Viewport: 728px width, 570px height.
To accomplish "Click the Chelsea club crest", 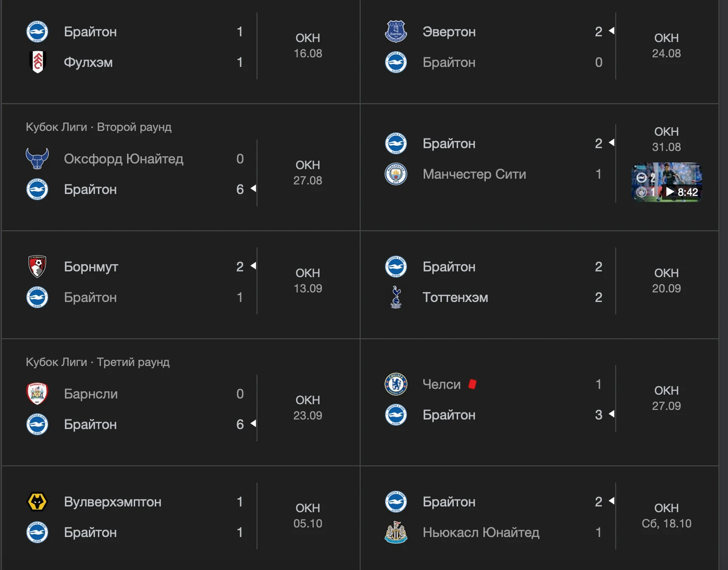I will click(396, 384).
